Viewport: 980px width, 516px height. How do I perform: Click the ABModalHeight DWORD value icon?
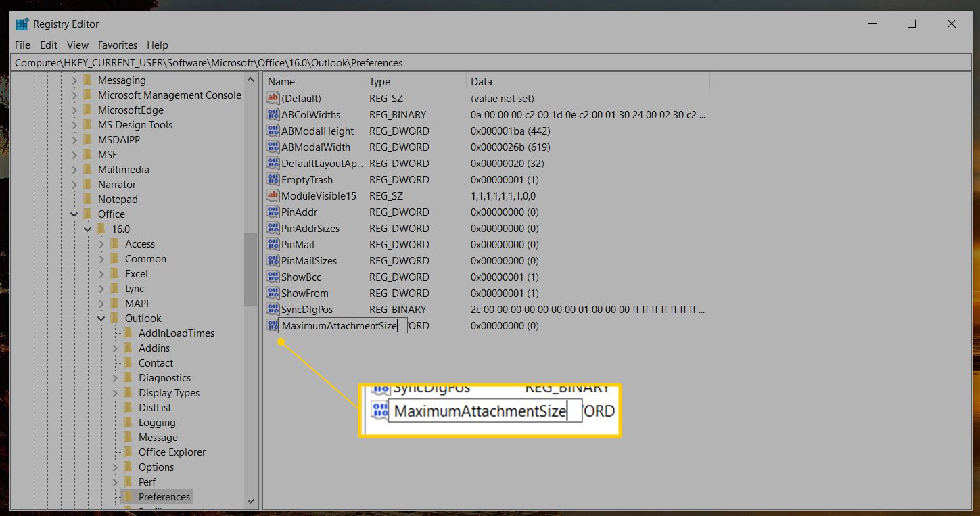point(273,131)
